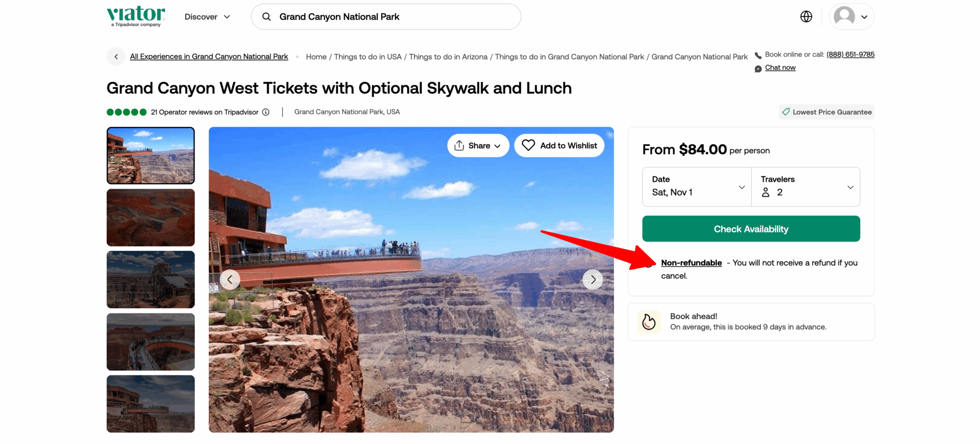Click the Grand Canyon National Park search field
This screenshot has height=444, width=980.
(x=392, y=17)
